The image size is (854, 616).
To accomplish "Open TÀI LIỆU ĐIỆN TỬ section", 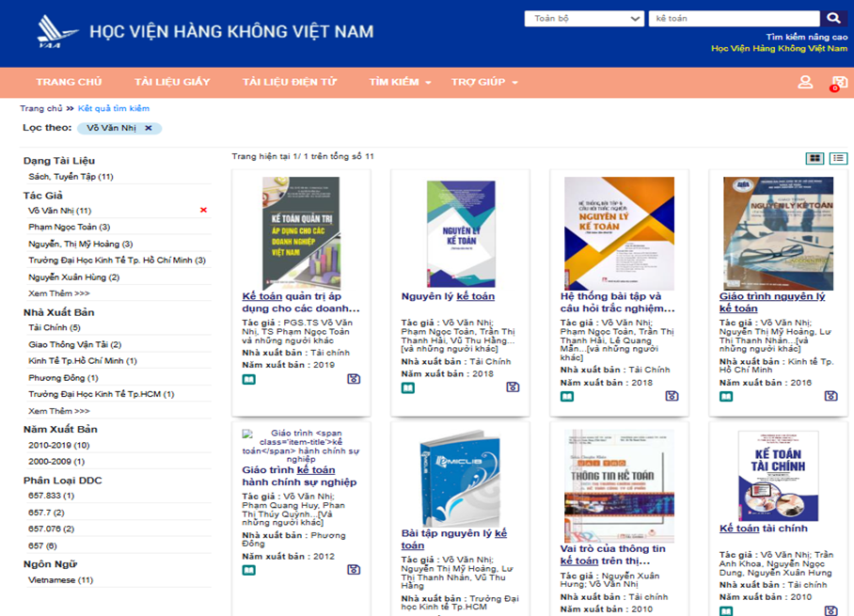I will point(289,82).
